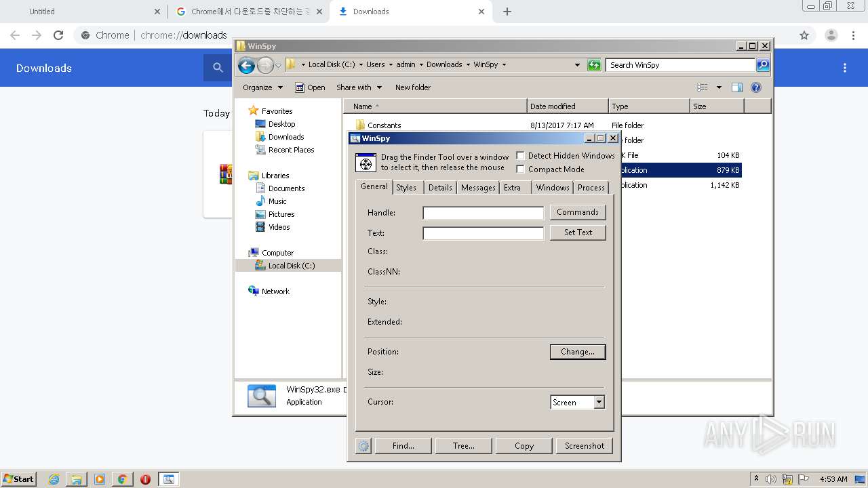Viewport: 868px width, 488px height.
Task: Enable Detect Hidden Windows
Action: 520,156
